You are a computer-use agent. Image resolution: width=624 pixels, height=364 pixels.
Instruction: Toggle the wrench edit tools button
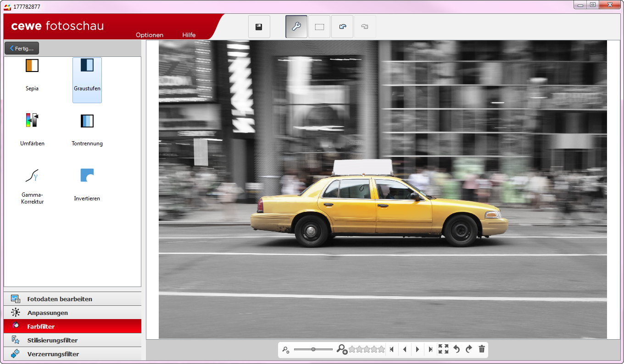click(296, 27)
